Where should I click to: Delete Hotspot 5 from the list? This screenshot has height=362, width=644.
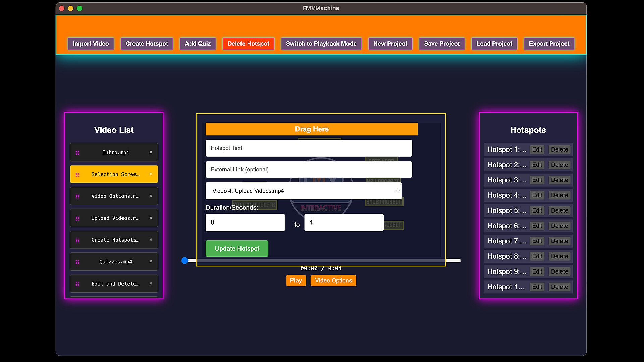[x=559, y=210]
